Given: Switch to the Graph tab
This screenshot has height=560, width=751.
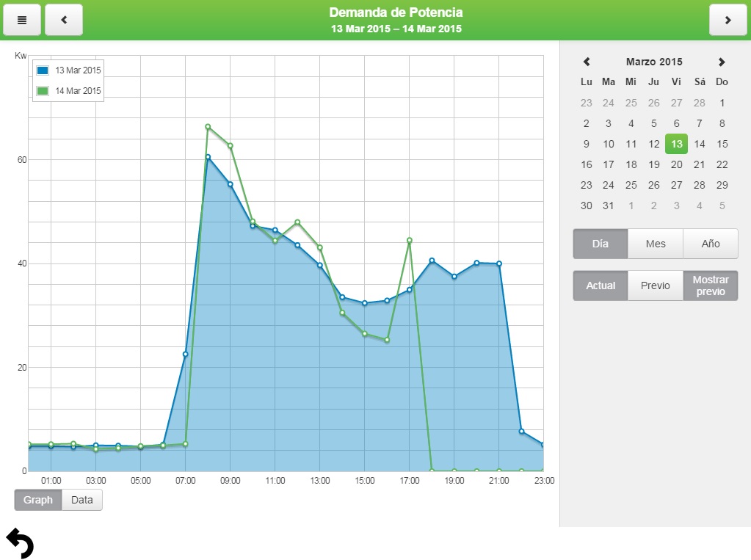Looking at the screenshot, I should point(38,500).
